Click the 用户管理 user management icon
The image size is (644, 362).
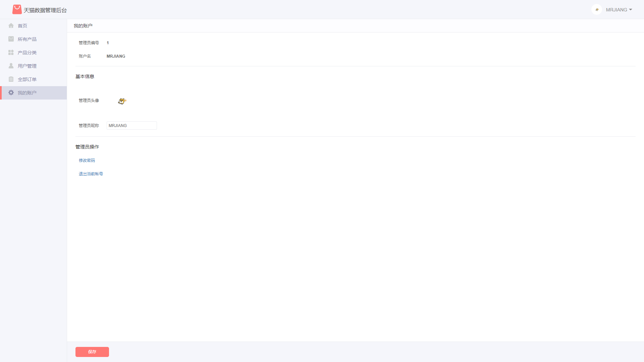11,65
